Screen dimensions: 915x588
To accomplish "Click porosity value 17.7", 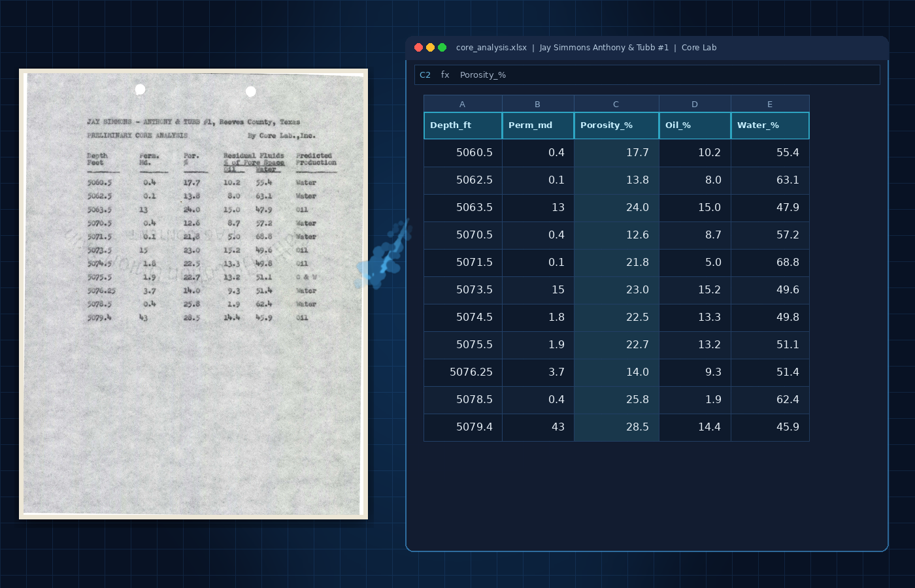I will coord(616,153).
